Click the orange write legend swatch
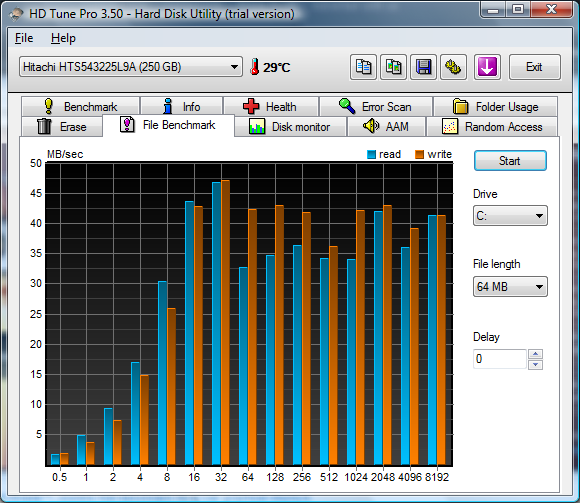 point(419,154)
